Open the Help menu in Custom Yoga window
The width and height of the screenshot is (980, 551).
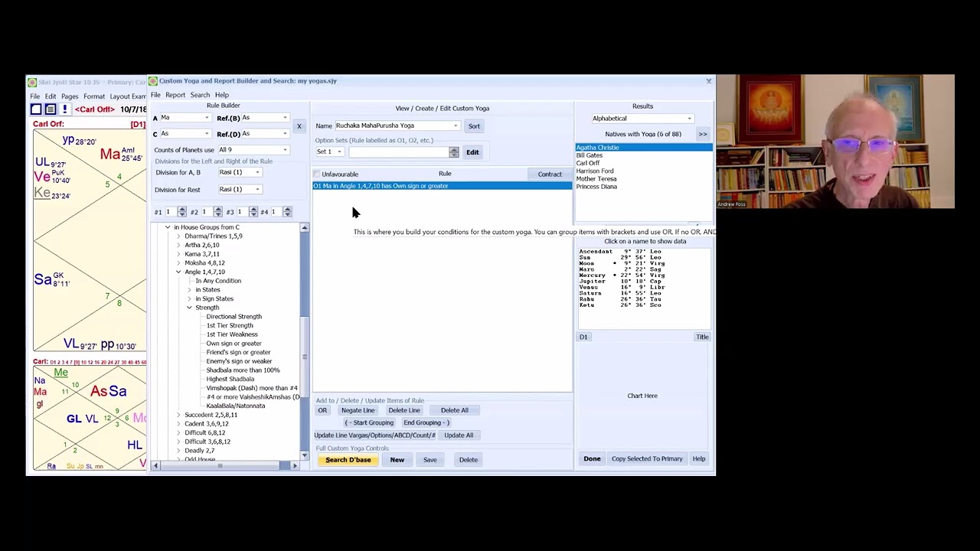(x=221, y=95)
